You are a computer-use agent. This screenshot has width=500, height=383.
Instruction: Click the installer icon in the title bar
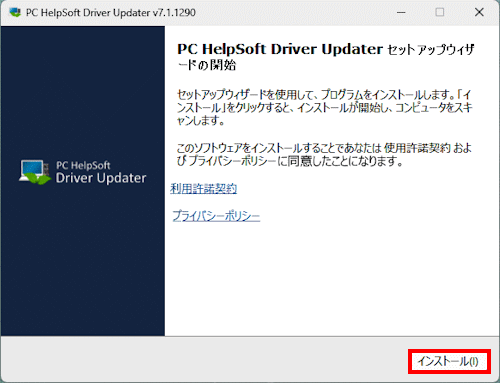(15, 12)
